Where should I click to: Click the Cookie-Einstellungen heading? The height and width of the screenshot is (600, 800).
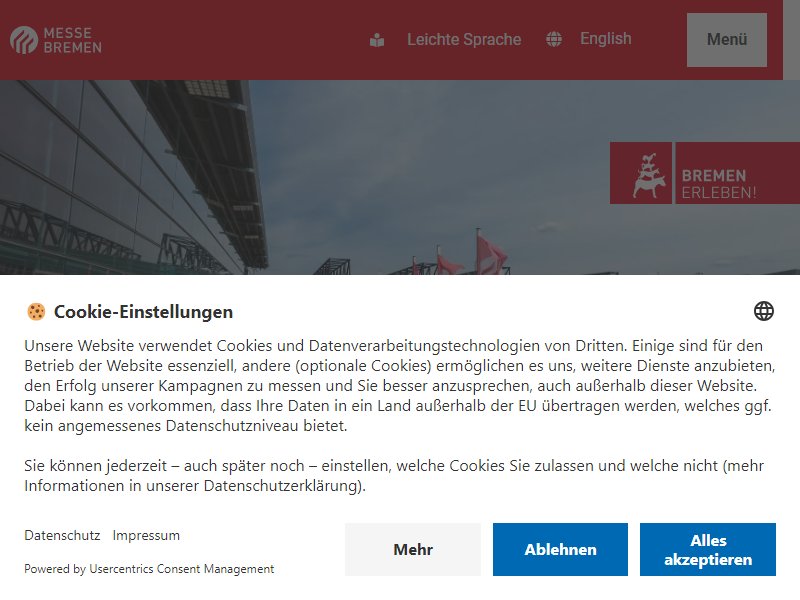pos(143,312)
